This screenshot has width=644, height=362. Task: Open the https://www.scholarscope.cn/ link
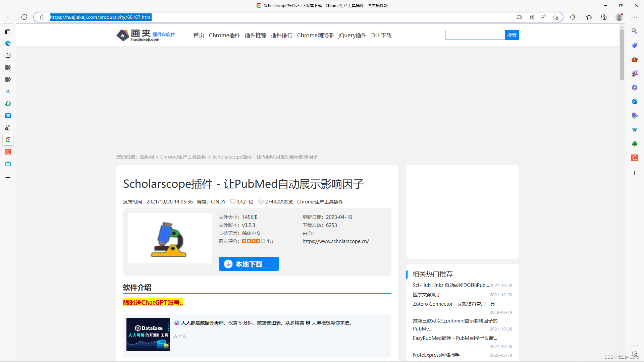click(x=335, y=241)
